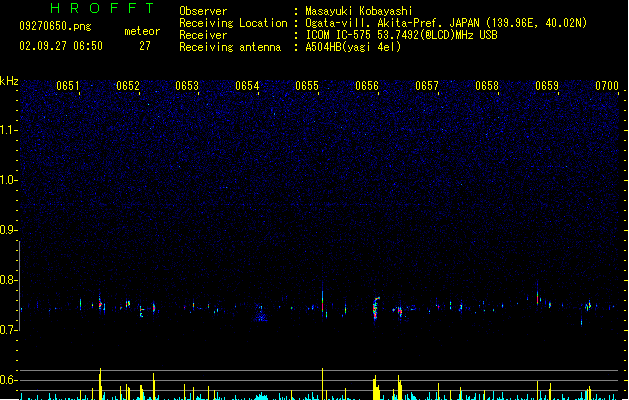The width and height of the screenshot is (629, 400).
Task: Click the Receiving antenna label
Action: click(x=230, y=47)
